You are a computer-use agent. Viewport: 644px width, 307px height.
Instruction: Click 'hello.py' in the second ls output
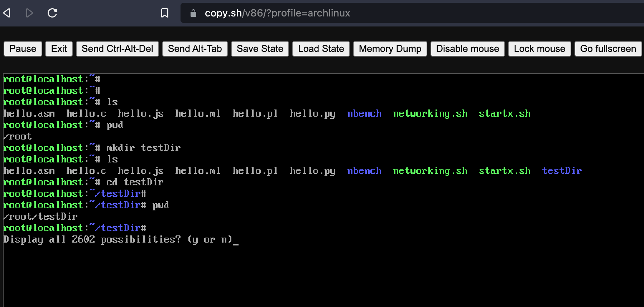point(313,171)
